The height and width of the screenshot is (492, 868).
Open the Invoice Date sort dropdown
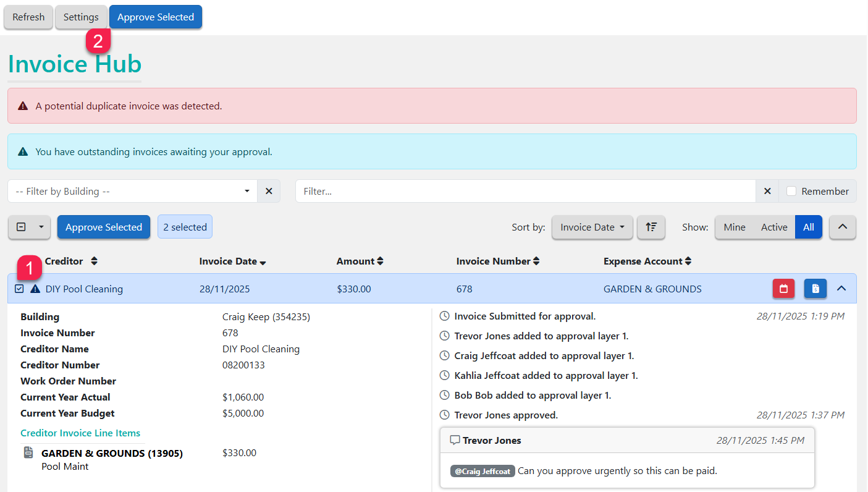592,227
